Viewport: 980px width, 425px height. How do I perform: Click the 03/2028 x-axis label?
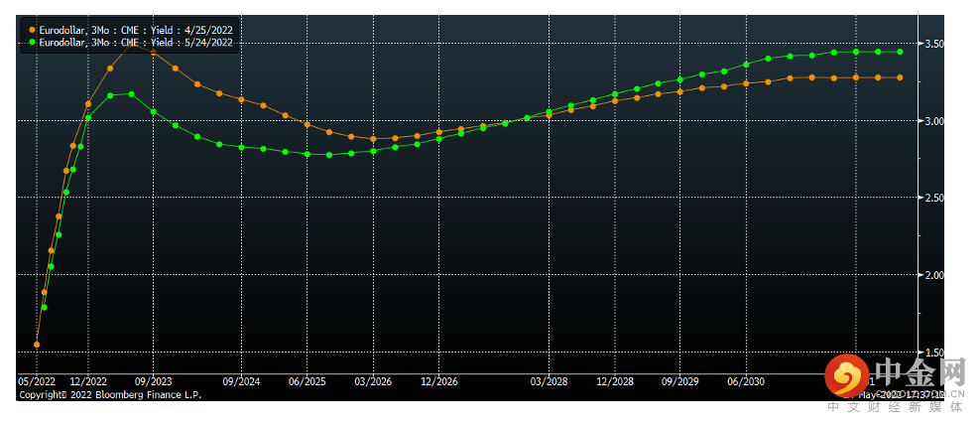[549, 381]
